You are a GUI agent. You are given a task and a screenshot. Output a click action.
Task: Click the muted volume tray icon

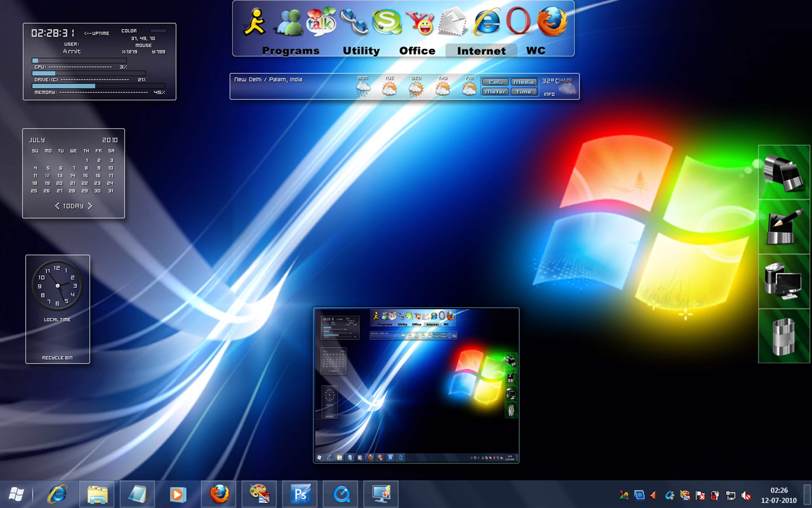pos(746,495)
